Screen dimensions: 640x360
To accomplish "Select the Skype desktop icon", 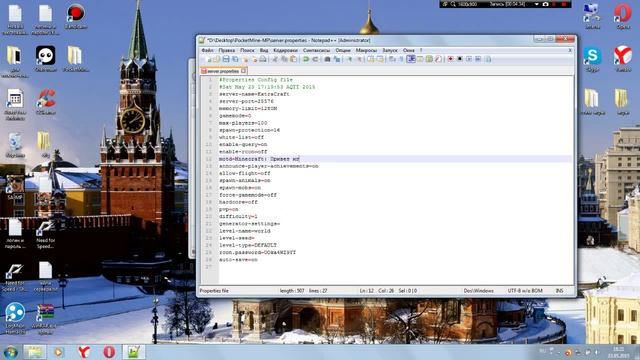I will pos(592,59).
